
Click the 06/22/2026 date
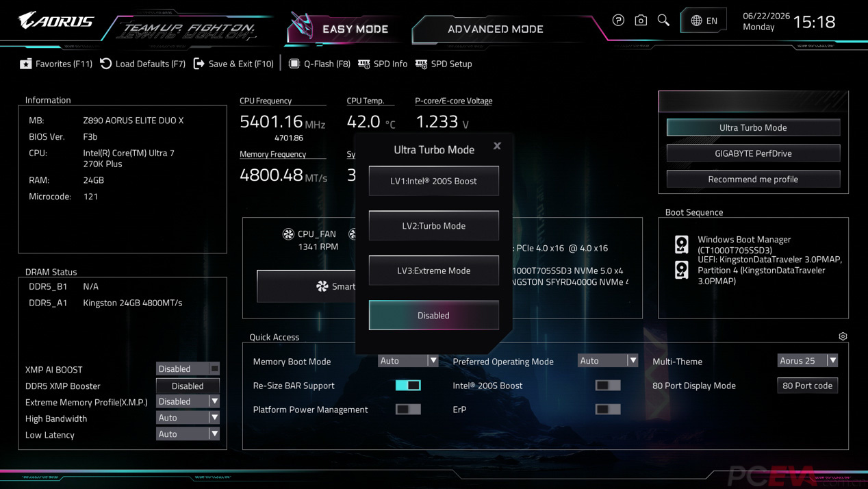766,16
